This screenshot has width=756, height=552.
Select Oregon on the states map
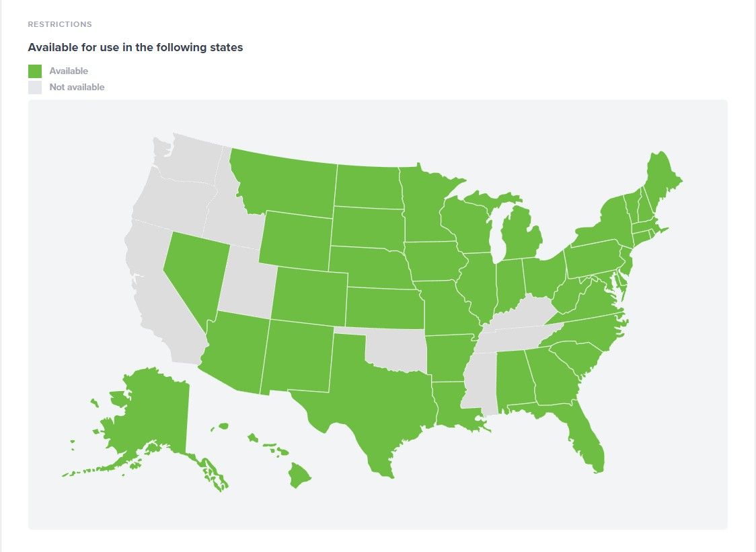click(x=172, y=199)
